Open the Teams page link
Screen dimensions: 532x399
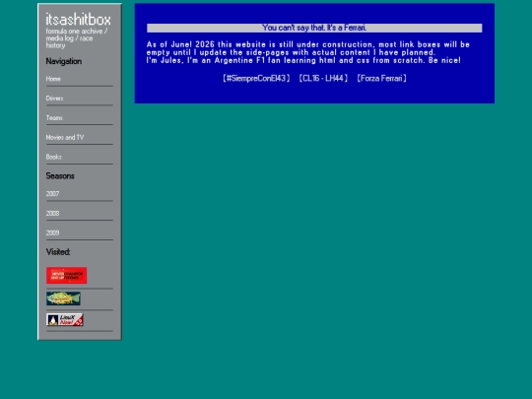point(54,118)
